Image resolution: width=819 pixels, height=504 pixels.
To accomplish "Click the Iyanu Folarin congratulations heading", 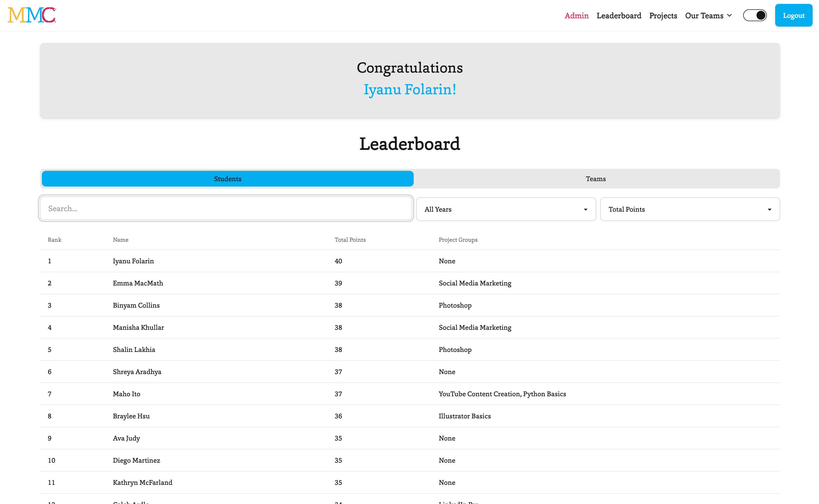I will click(x=409, y=90).
